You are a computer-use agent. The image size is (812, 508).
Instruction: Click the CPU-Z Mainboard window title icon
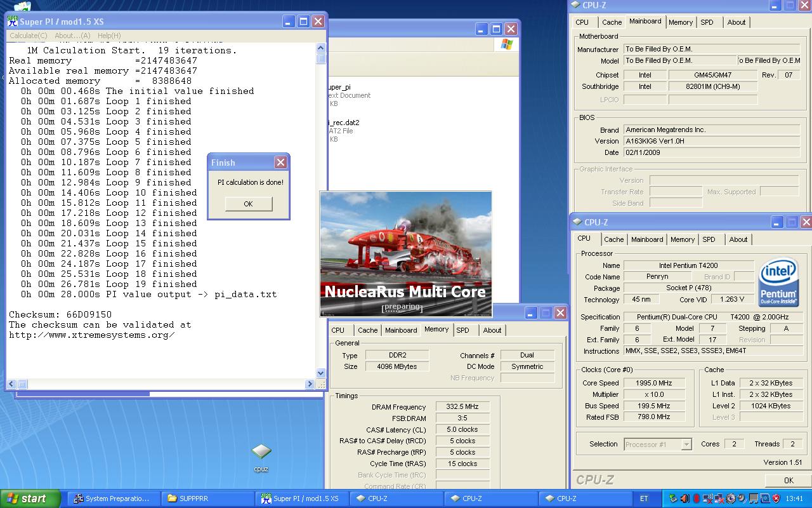point(576,6)
